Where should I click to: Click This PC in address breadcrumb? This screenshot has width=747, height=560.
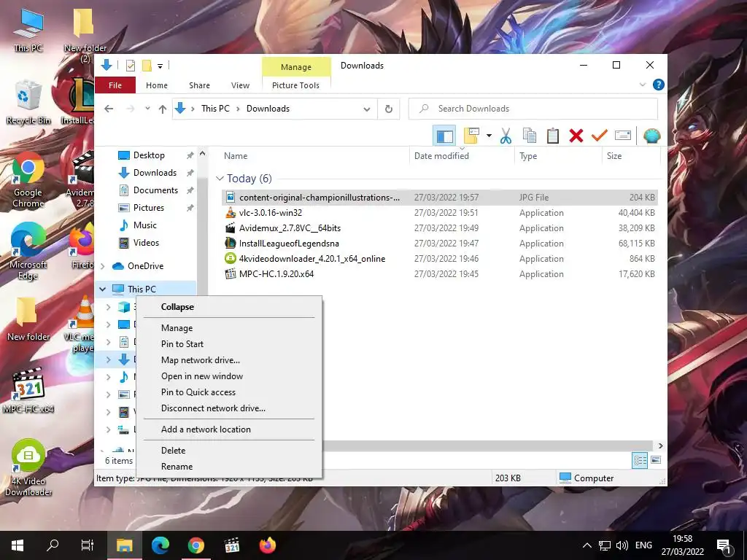point(215,109)
